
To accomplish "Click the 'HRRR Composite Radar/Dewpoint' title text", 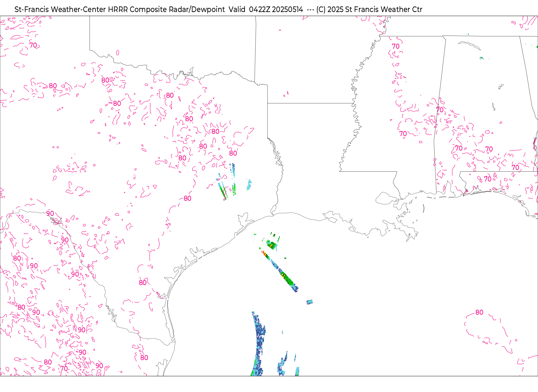I will [x=166, y=10].
